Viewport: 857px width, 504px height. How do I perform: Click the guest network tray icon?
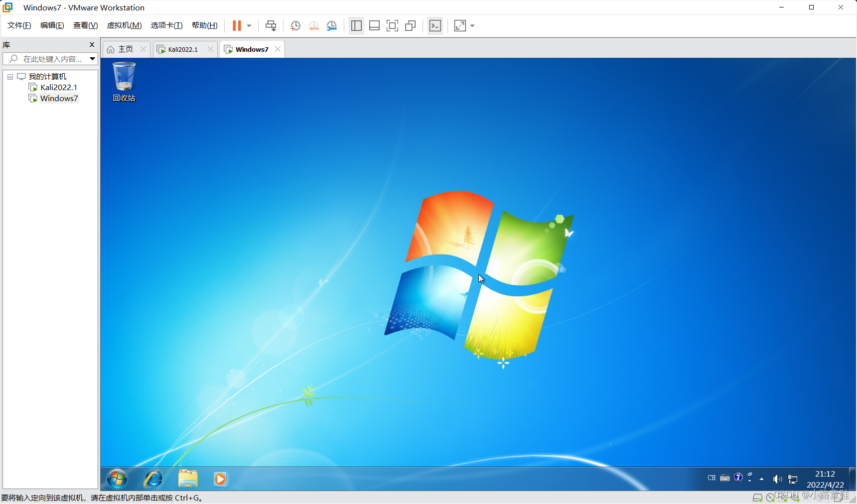(x=793, y=479)
